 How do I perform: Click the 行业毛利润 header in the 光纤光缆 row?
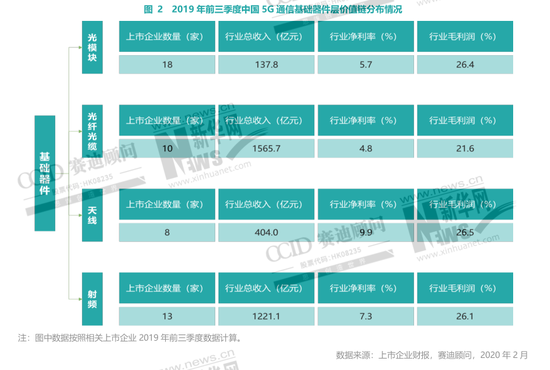[x=465, y=120]
